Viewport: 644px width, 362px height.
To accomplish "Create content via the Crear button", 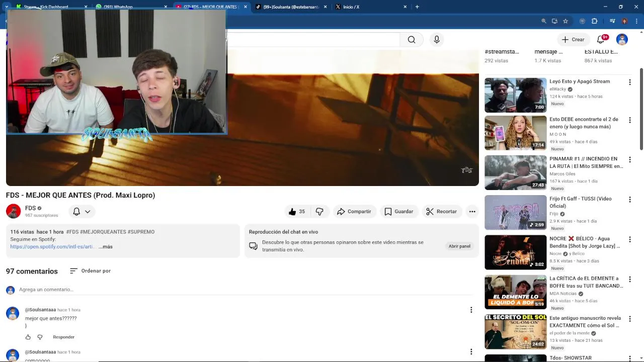I will [573, 40].
